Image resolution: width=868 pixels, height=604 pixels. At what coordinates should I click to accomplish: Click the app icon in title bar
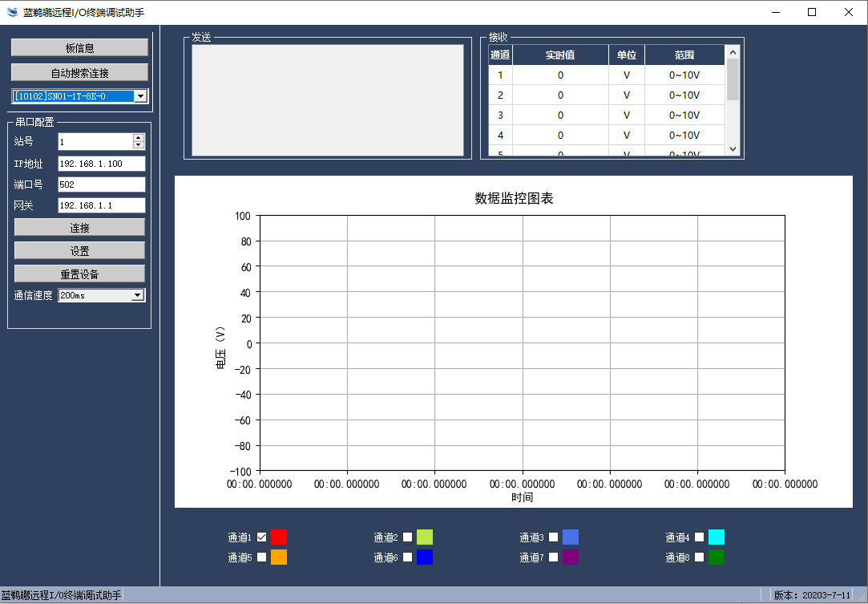tap(11, 12)
